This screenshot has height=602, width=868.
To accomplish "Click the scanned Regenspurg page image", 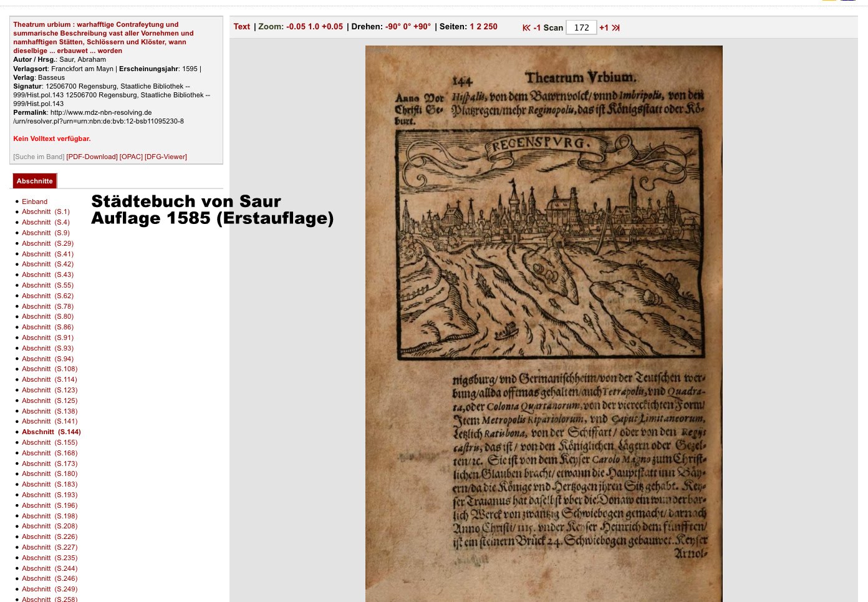I will [x=544, y=324].
